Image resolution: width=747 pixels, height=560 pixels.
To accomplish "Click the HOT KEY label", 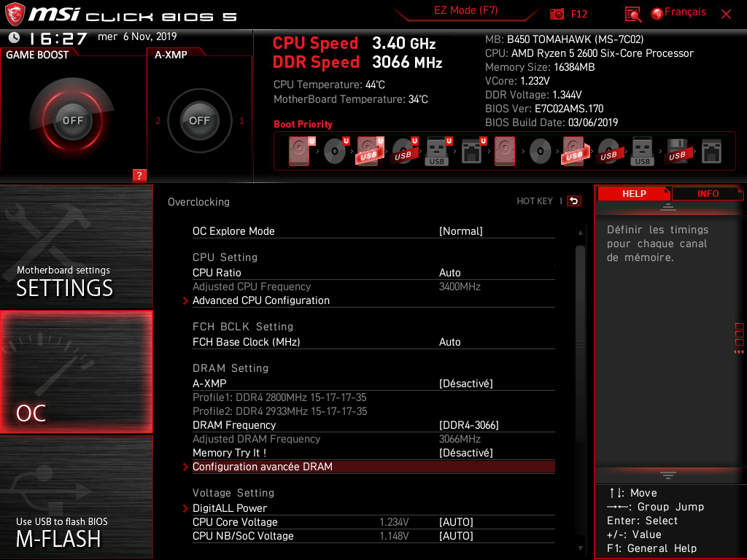I will [535, 201].
